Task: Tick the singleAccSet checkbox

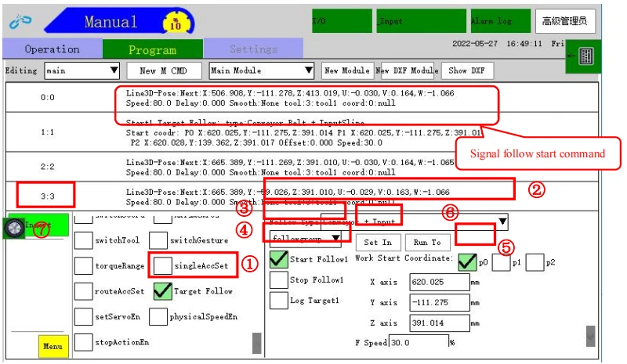Action: [x=163, y=265]
